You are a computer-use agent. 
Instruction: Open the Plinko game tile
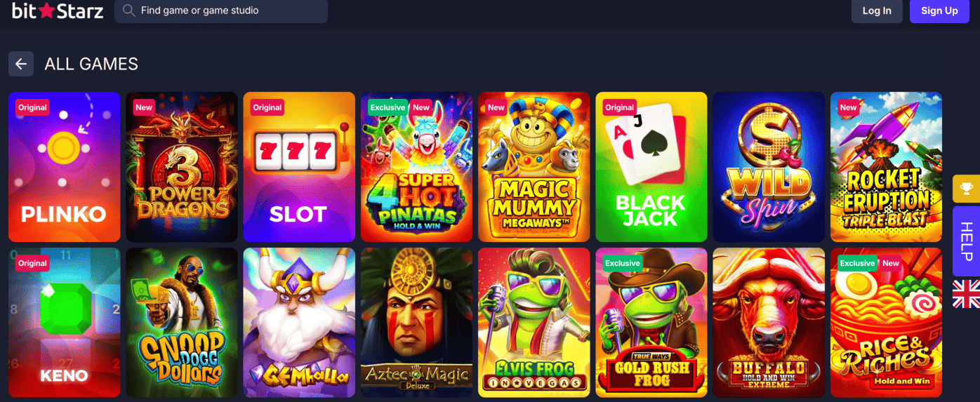click(64, 167)
